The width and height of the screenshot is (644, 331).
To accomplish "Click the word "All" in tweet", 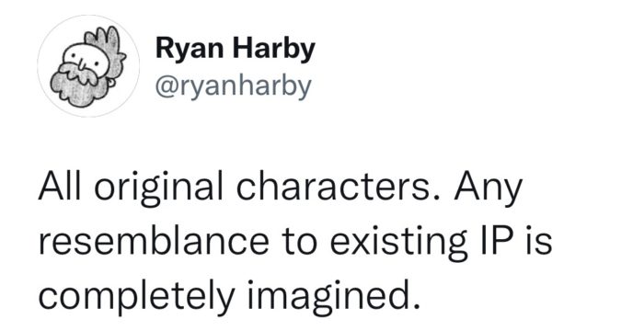I will pyautogui.click(x=62, y=187).
